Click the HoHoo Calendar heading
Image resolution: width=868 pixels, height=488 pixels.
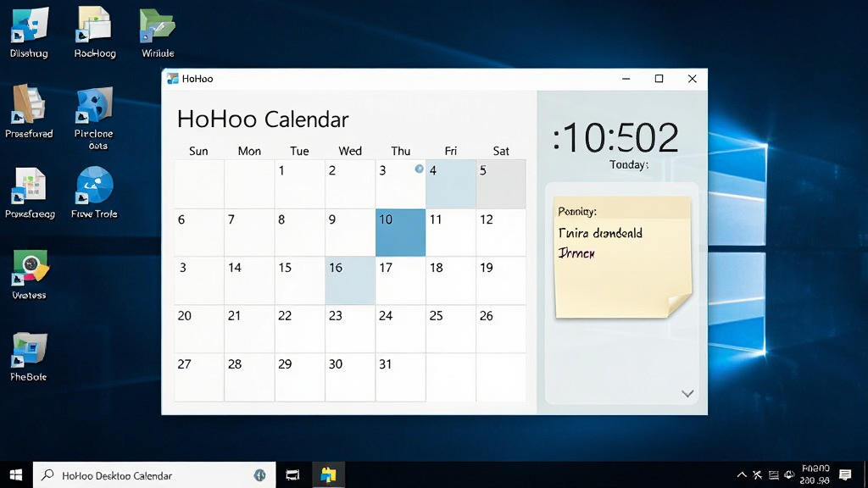click(x=263, y=119)
